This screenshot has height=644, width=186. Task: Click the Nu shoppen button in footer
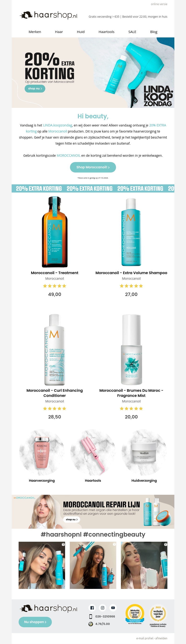point(35,622)
